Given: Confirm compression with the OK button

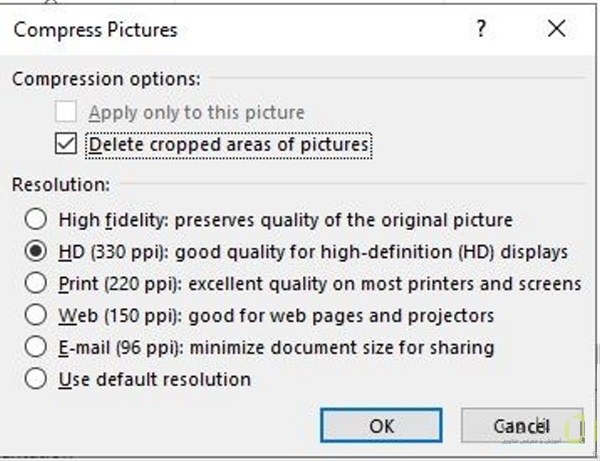Looking at the screenshot, I should click(x=381, y=425).
